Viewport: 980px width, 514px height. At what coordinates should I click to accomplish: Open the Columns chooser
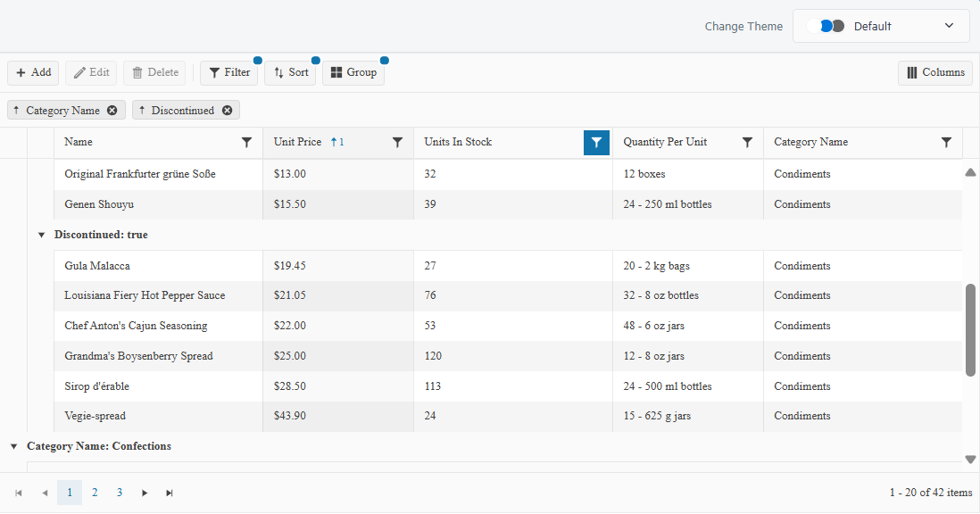click(x=935, y=72)
